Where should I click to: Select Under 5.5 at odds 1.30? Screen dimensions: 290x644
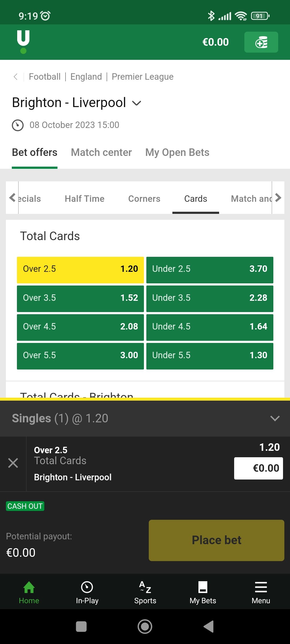(x=210, y=356)
